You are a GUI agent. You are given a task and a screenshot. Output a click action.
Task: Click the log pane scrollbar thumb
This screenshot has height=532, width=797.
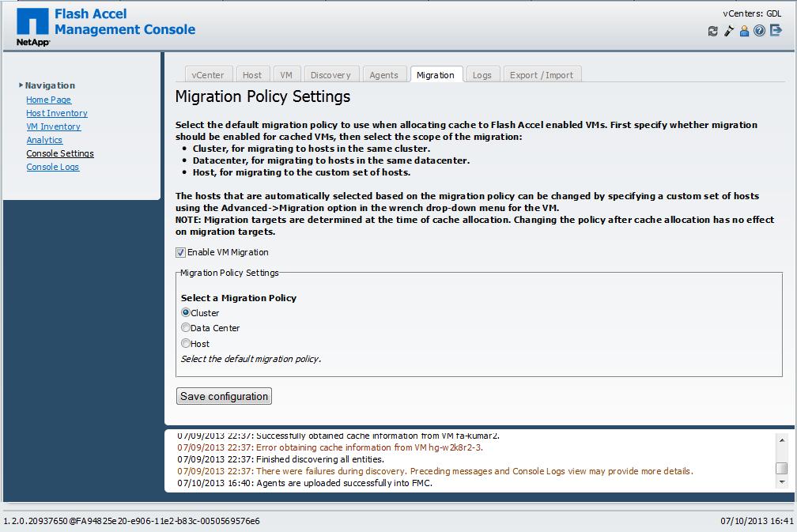(782, 468)
